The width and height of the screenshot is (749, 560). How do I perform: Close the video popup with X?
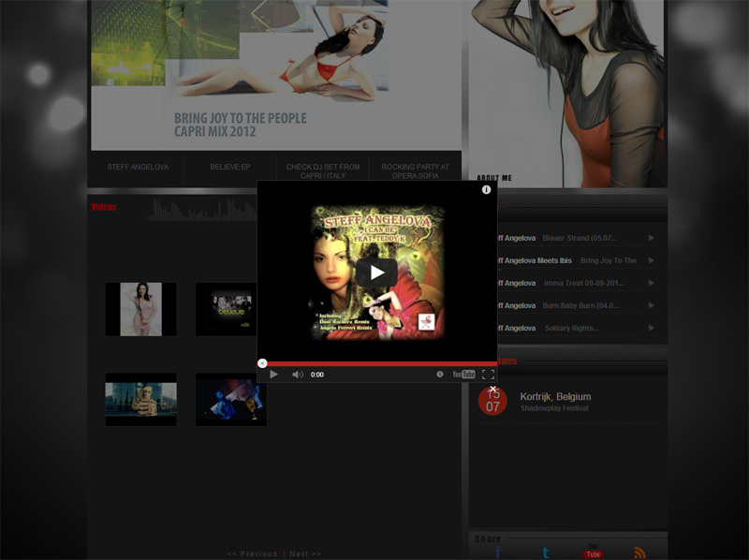[493, 389]
